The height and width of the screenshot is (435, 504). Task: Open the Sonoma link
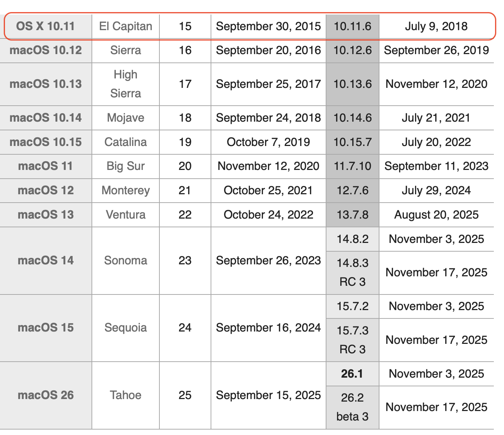pos(126,261)
